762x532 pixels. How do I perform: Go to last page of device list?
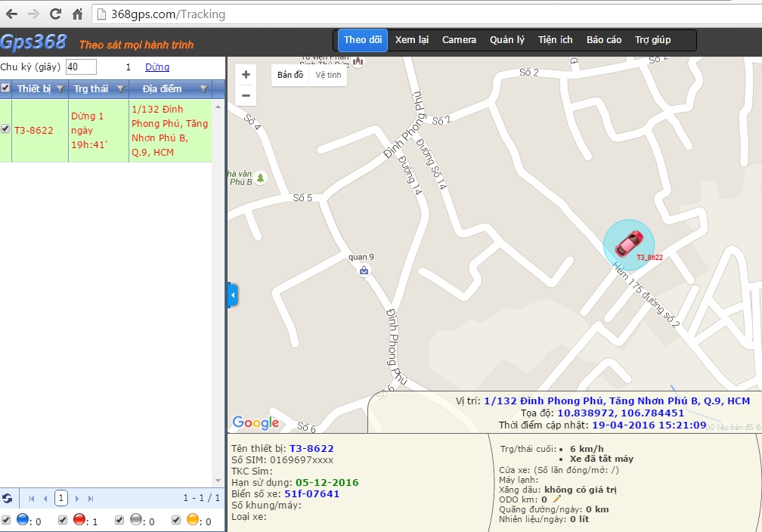pyautogui.click(x=91, y=499)
